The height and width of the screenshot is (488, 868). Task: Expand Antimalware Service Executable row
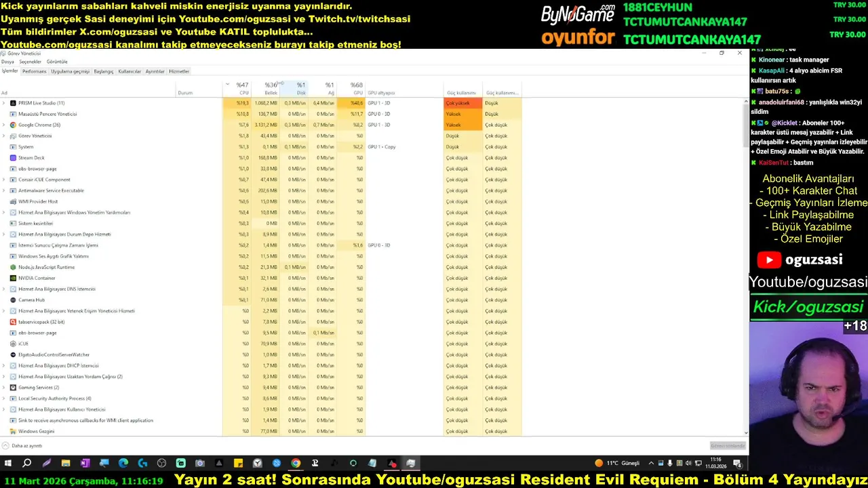click(x=4, y=190)
